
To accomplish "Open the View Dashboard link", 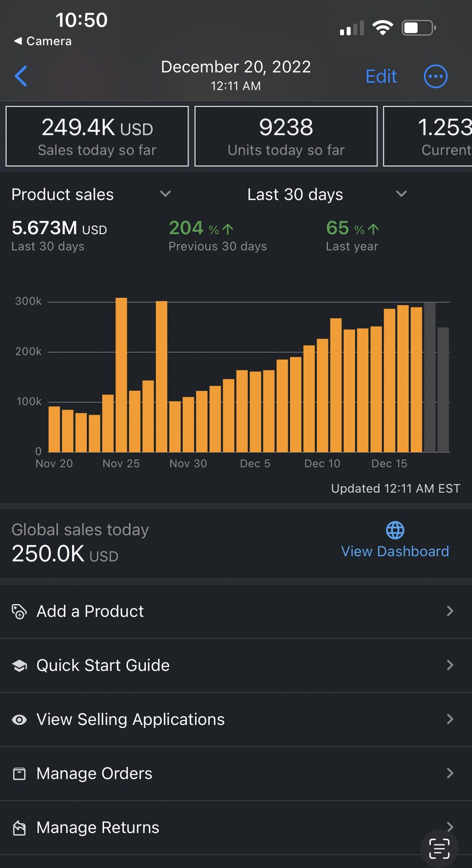I will click(395, 551).
